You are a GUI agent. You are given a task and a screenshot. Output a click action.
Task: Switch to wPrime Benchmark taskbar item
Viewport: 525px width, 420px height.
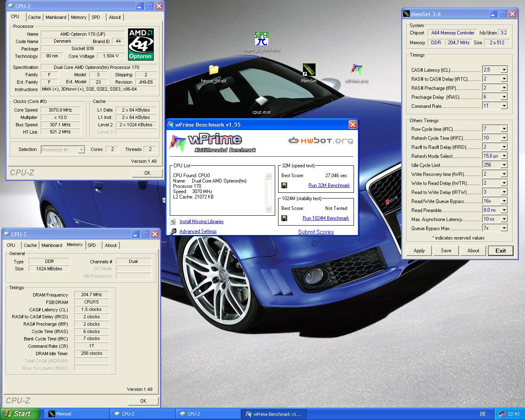click(274, 414)
